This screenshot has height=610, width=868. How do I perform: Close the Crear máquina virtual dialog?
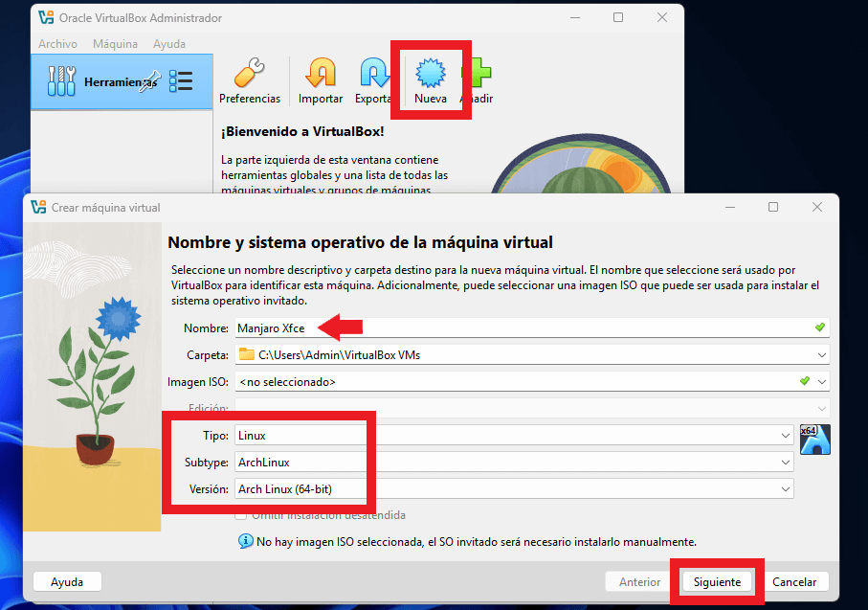pyautogui.click(x=817, y=207)
